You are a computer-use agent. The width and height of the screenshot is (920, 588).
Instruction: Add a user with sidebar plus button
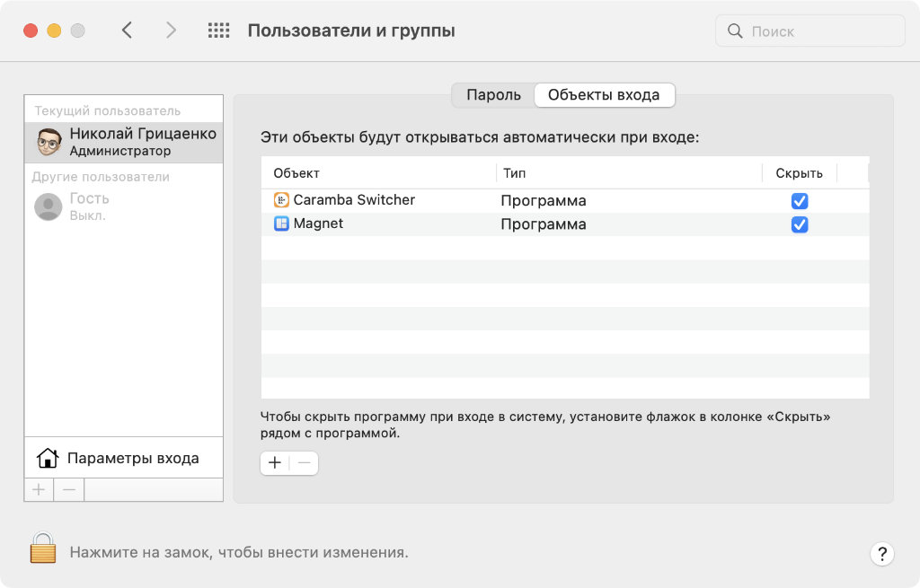pyautogui.click(x=39, y=489)
